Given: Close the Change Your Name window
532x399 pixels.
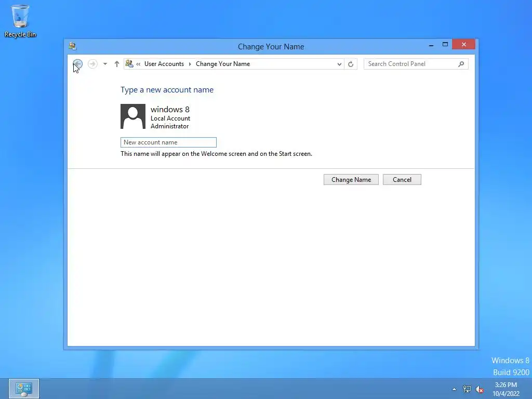Looking at the screenshot, I should (x=463, y=45).
